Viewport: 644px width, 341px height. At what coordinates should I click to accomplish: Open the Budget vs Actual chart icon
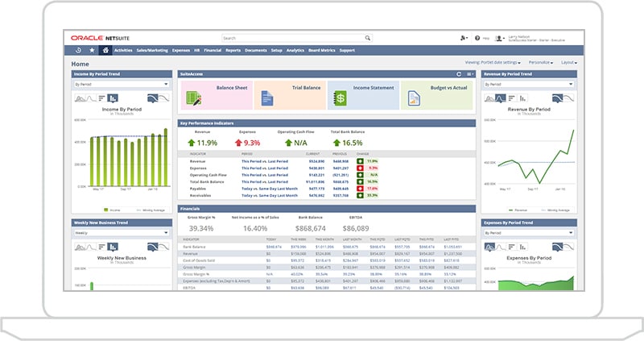414,98
